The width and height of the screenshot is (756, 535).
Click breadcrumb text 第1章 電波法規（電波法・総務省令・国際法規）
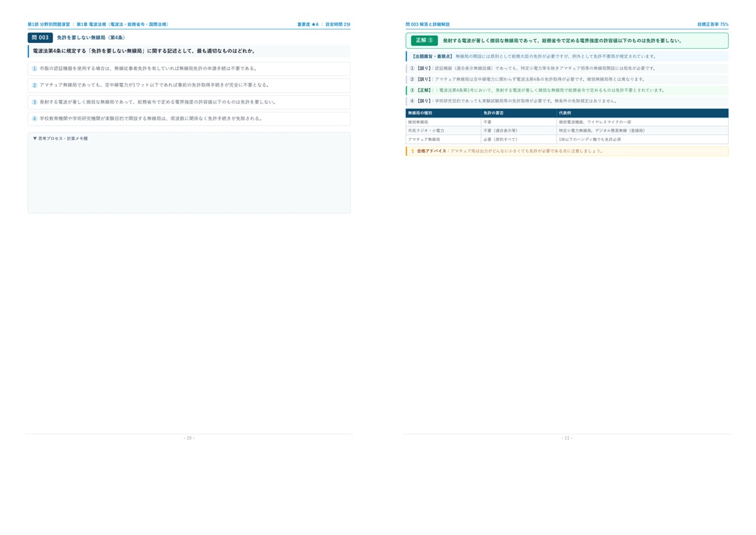pos(123,24)
